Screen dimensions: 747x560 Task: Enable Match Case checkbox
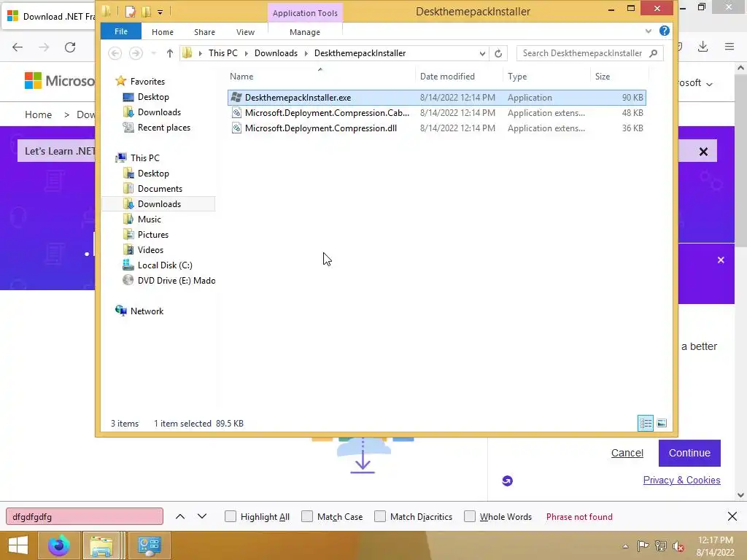pyautogui.click(x=307, y=516)
